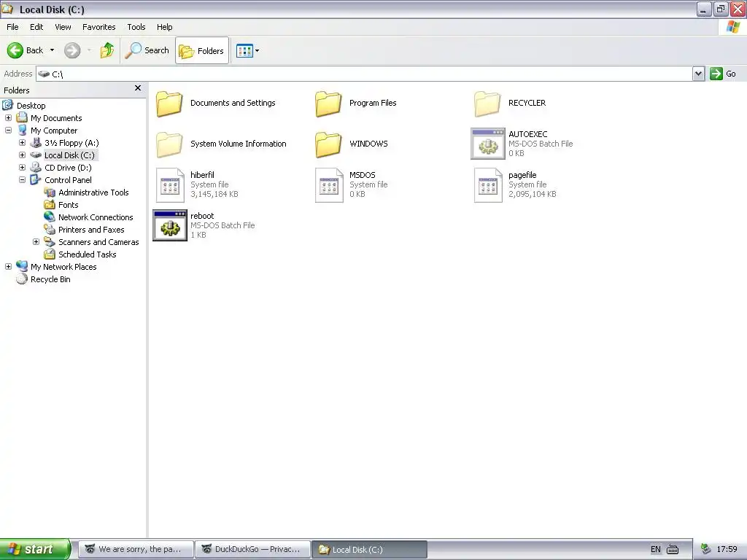Click the Forward arrow button
The width and height of the screenshot is (747, 560).
[x=72, y=50]
